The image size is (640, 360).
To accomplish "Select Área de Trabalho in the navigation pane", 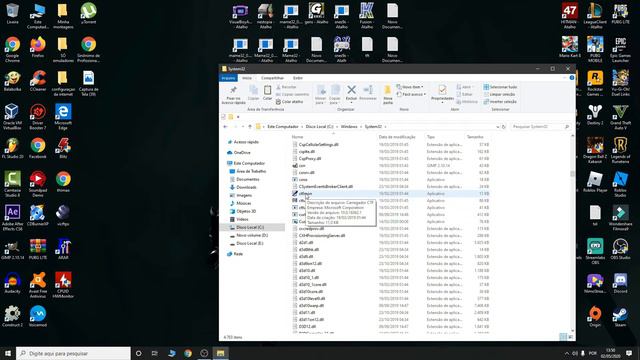I will 251,171.
